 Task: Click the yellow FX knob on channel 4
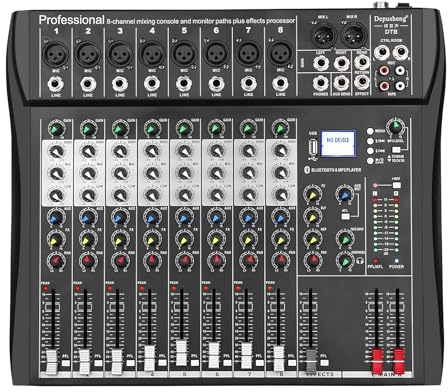click(x=152, y=239)
